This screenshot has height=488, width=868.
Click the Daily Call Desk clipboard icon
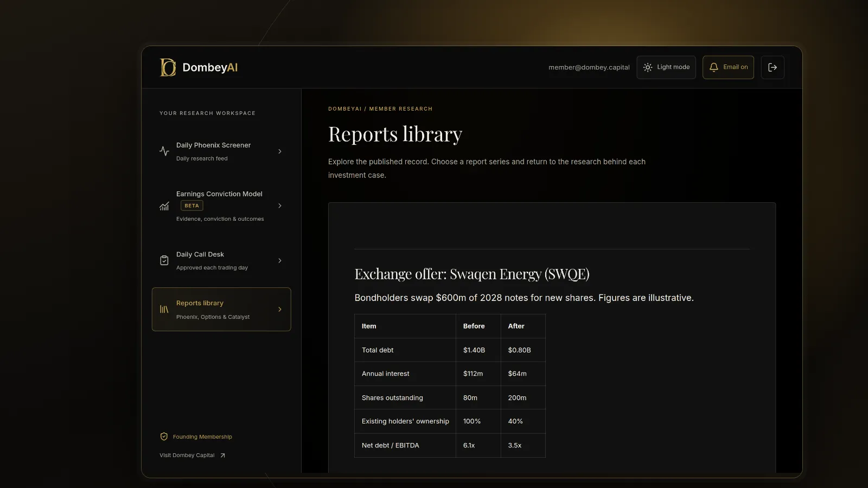(164, 261)
